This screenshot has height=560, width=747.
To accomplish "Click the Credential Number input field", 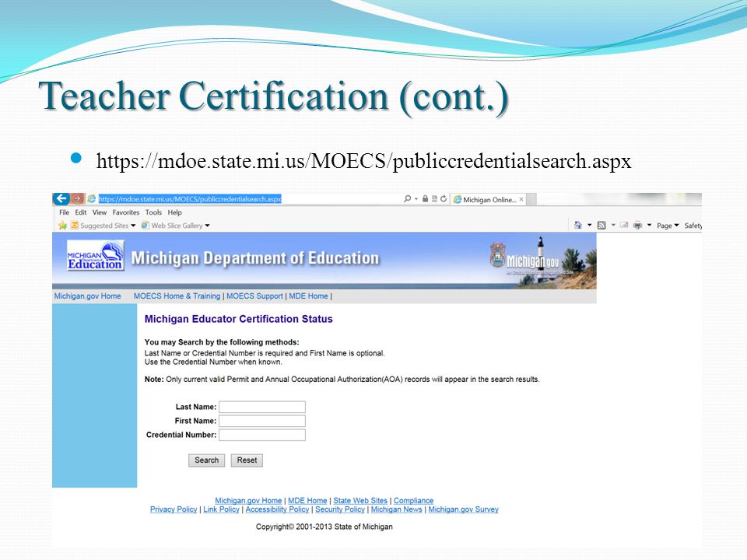I will 262,435.
